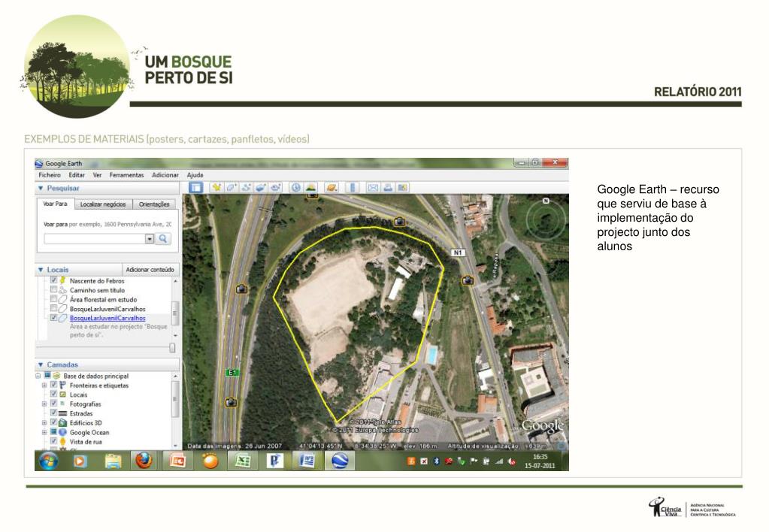Viewport: 769px width, 532px height.
Task: Open the Voar para search dropdown arrow
Action: click(149, 239)
